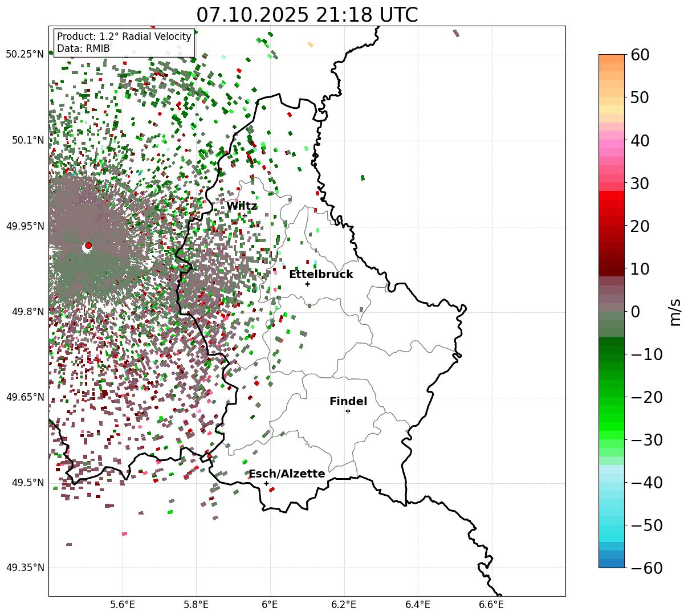Click the Findel station cross marker

click(348, 411)
